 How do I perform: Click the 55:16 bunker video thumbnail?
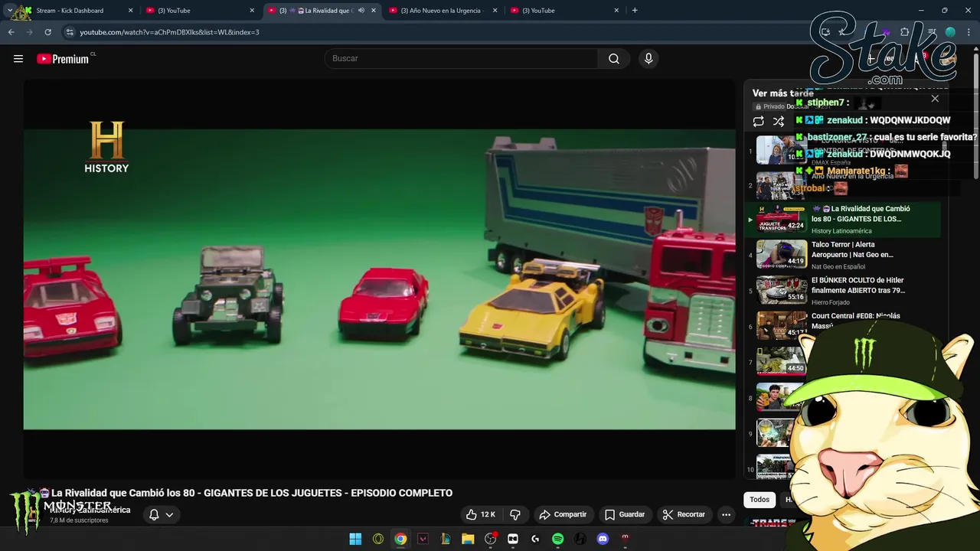(782, 289)
